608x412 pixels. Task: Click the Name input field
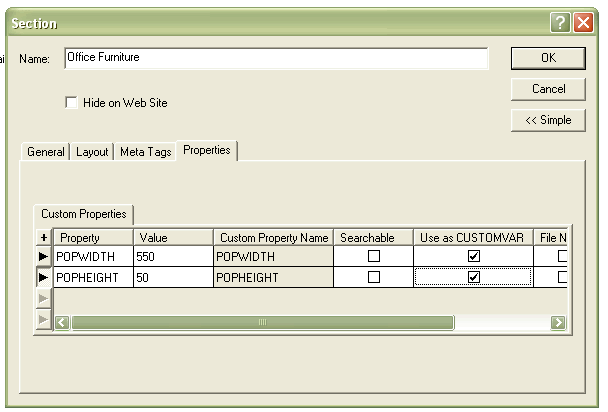click(x=276, y=59)
